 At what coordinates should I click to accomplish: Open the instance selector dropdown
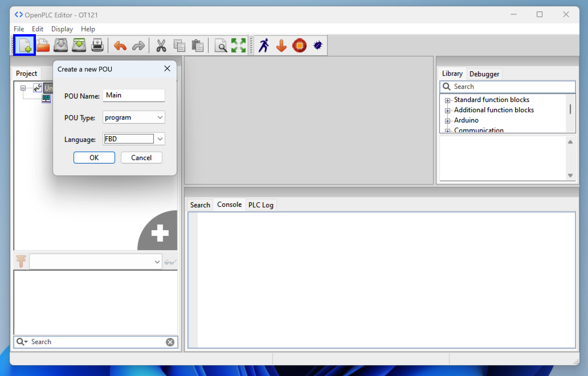(x=96, y=261)
